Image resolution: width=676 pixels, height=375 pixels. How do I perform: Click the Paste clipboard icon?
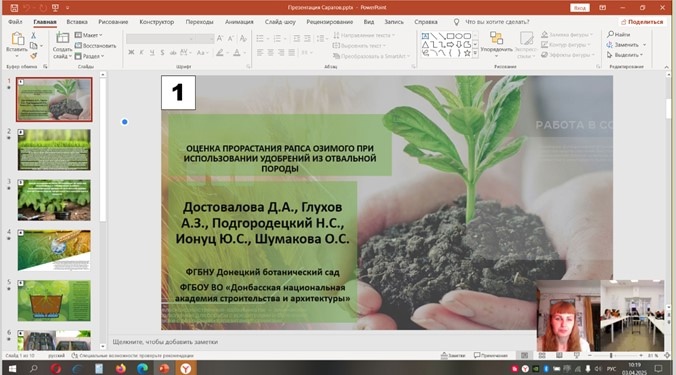(17, 39)
